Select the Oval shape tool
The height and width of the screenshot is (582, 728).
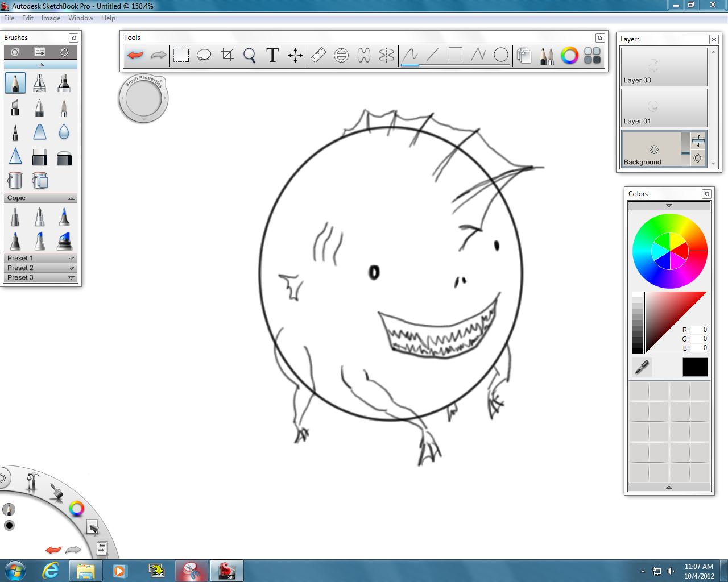click(500, 55)
